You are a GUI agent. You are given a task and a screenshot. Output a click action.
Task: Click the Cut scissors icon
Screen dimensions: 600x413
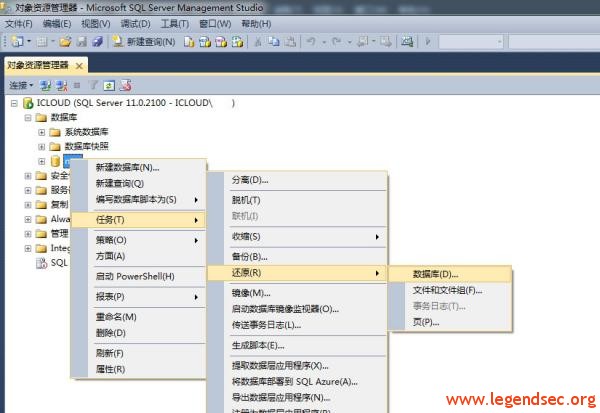258,41
